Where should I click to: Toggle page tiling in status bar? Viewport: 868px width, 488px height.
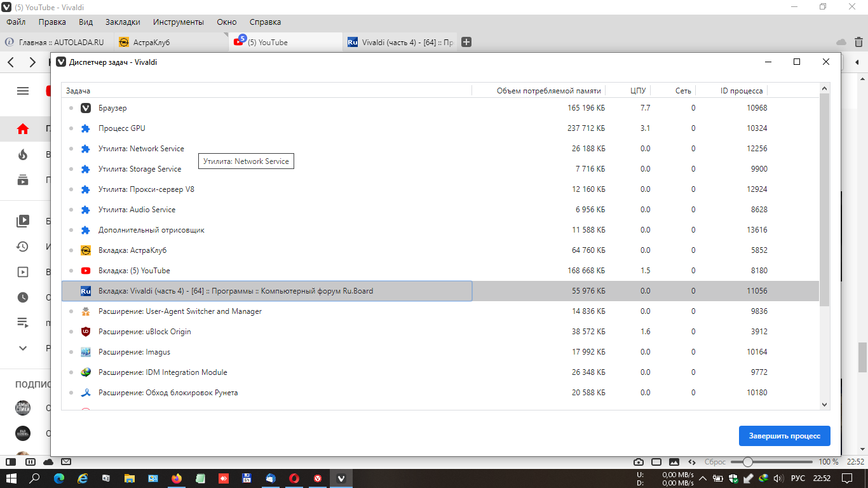(x=656, y=462)
